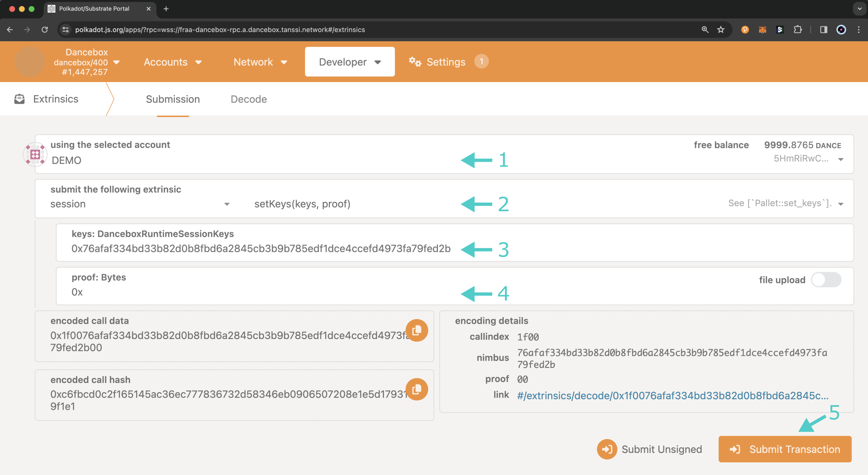Image resolution: width=868 pixels, height=475 pixels.
Task: Toggle the file upload switch
Action: (826, 280)
